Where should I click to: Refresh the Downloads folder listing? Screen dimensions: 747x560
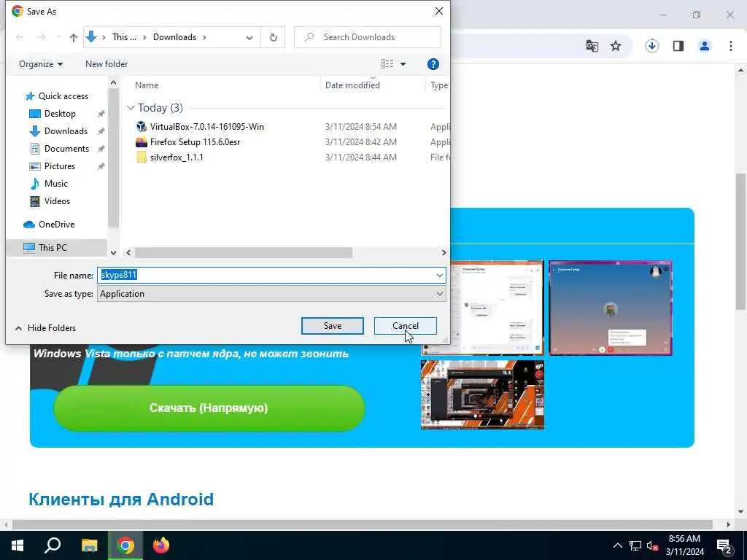click(x=274, y=37)
